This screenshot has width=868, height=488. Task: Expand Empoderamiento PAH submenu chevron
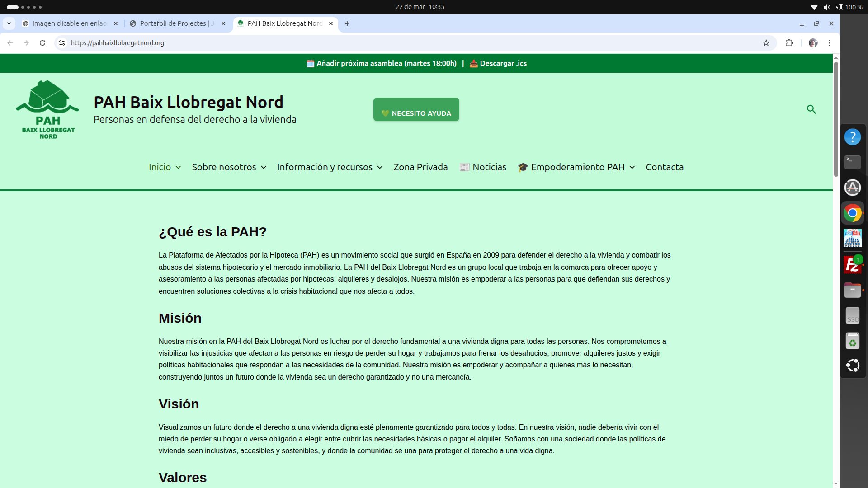[x=632, y=168]
